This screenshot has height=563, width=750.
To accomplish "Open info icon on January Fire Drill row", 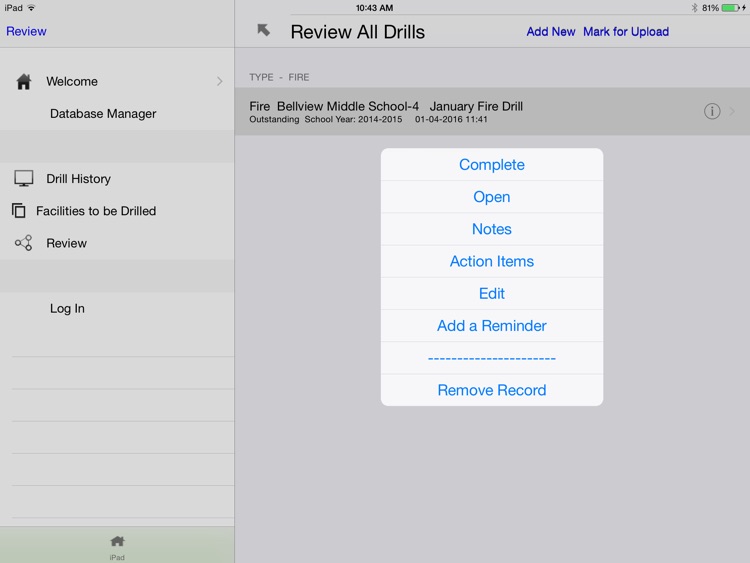I will tap(712, 111).
